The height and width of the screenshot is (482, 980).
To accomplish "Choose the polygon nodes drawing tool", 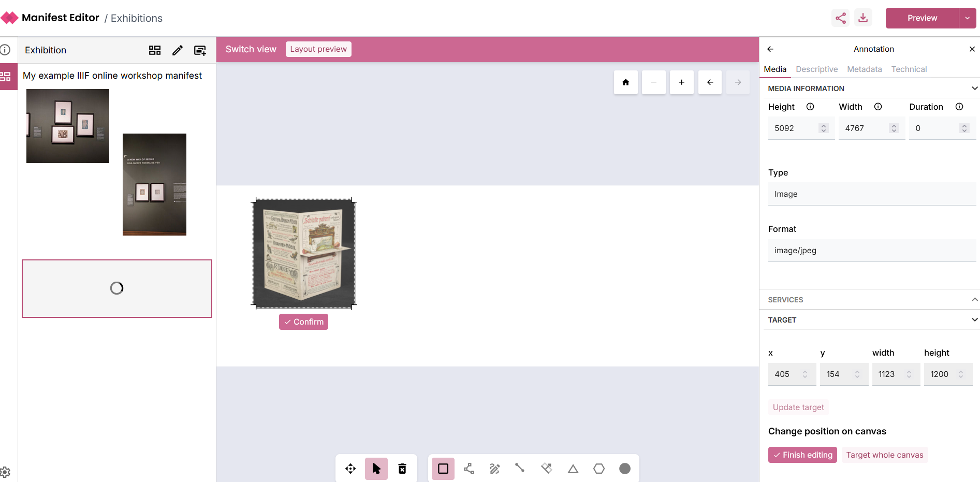I will pyautogui.click(x=469, y=469).
